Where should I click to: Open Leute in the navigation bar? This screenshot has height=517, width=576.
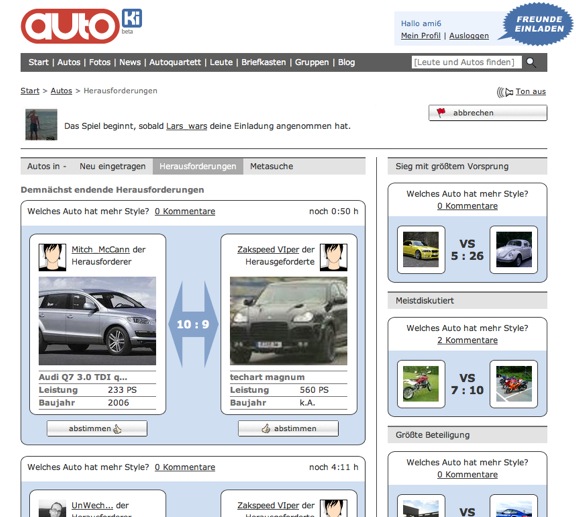click(x=221, y=62)
